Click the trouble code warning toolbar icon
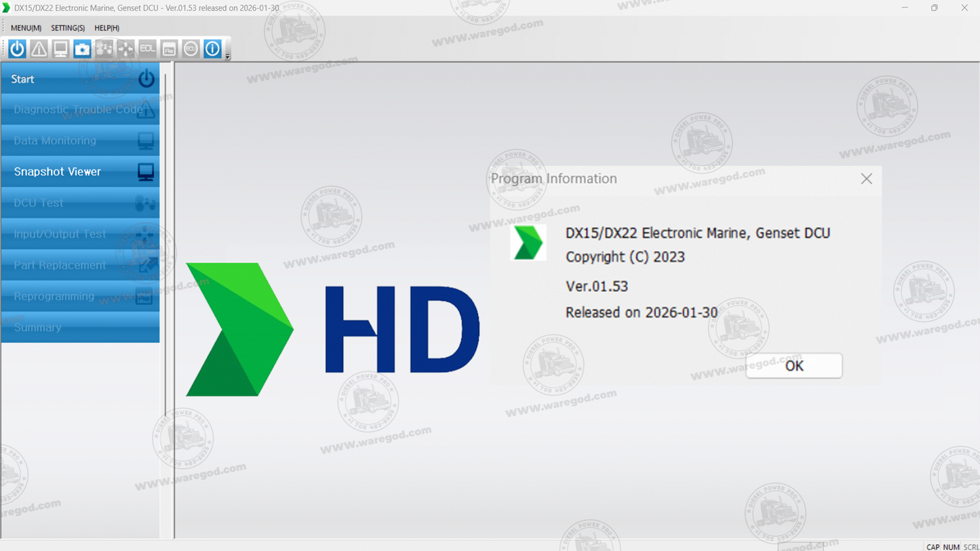The width and height of the screenshot is (980, 551). [x=39, y=49]
